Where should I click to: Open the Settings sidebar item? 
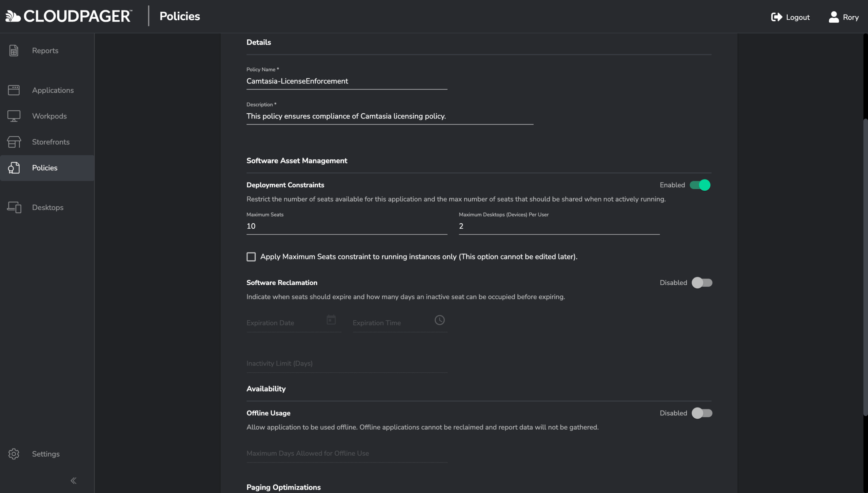47,454
